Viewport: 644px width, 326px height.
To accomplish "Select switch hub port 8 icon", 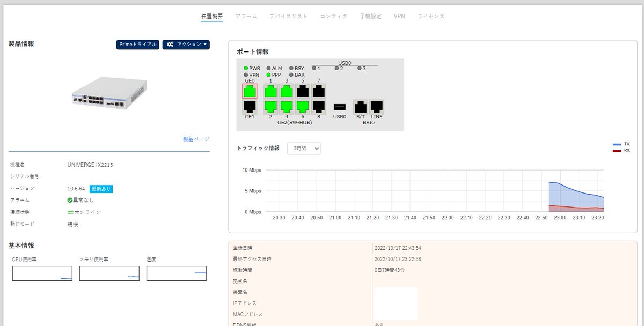I will point(319,106).
